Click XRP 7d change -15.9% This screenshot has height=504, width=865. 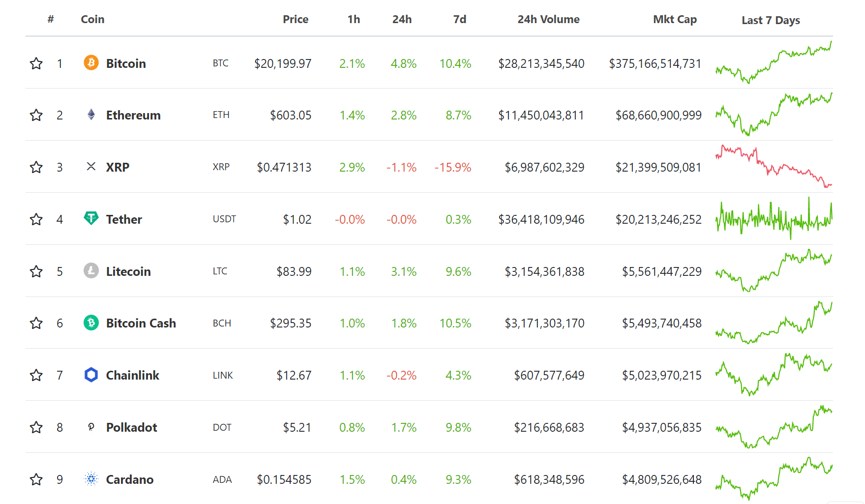453,167
